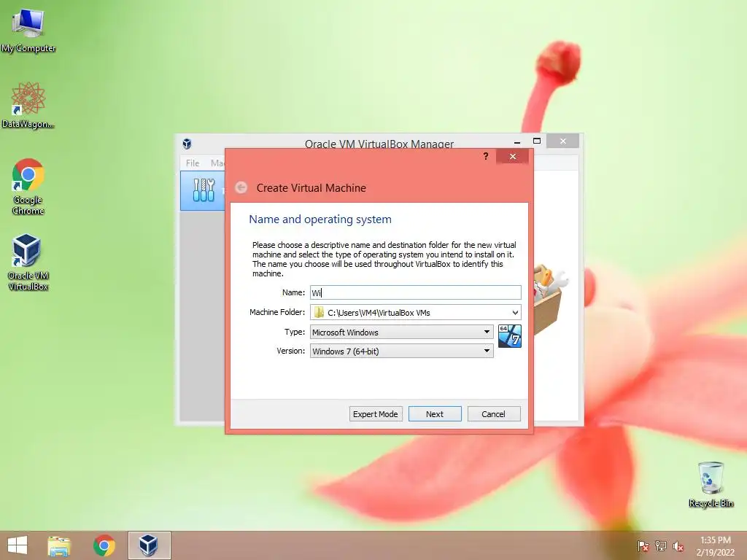
Task: Close the Create Virtual Machine dialog
Action: click(x=513, y=156)
